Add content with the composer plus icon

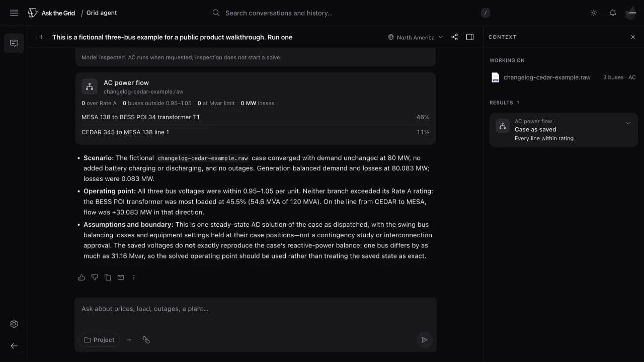[x=129, y=340]
